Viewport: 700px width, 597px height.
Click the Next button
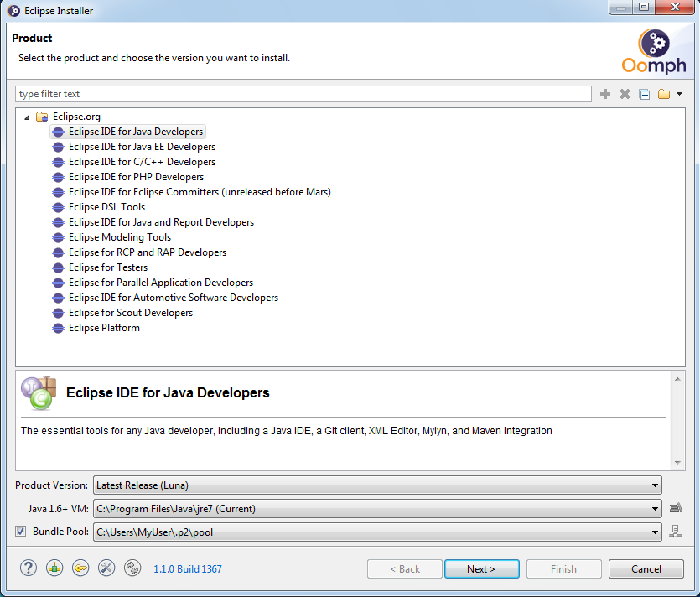tap(482, 568)
